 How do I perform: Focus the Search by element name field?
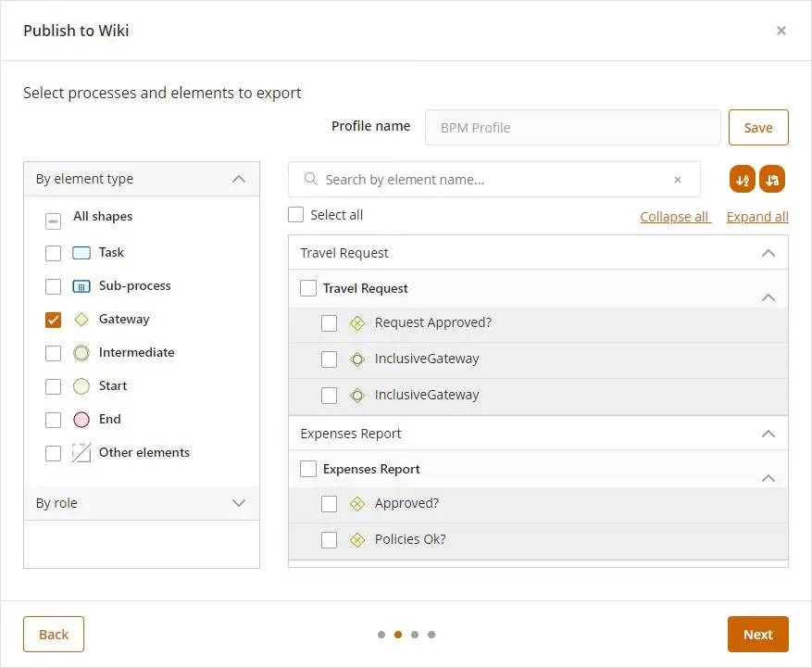[494, 180]
